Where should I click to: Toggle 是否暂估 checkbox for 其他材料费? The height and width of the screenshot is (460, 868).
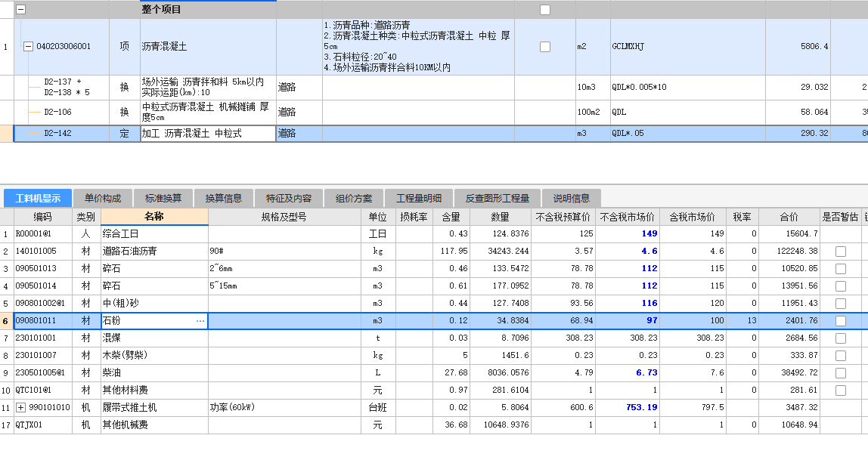(x=840, y=391)
